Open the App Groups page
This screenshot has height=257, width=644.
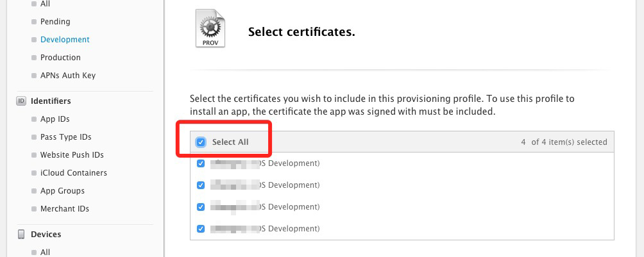coord(62,190)
